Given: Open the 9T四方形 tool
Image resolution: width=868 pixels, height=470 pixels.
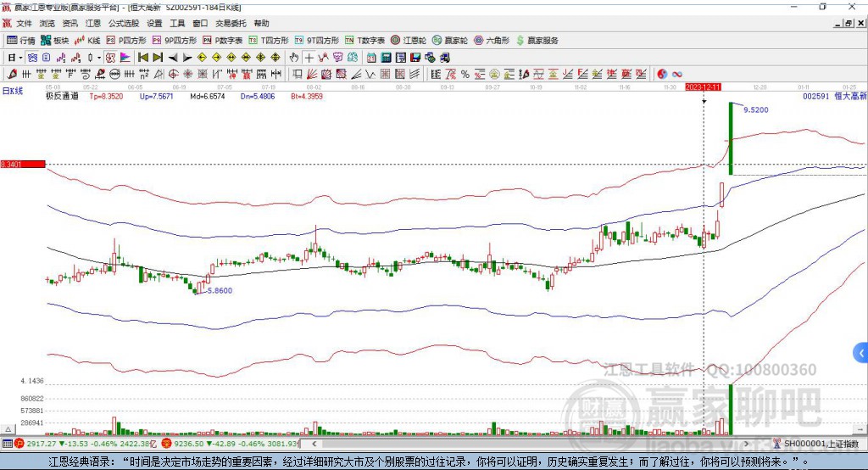Looking at the screenshot, I should coord(317,41).
